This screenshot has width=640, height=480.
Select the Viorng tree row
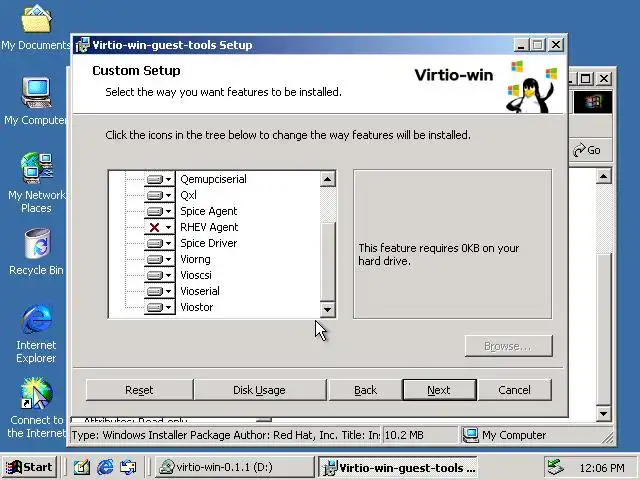coord(196,259)
